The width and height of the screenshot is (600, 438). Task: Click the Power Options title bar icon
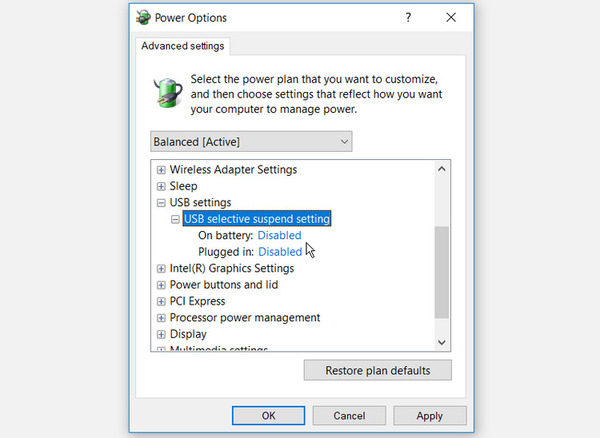pyautogui.click(x=143, y=18)
